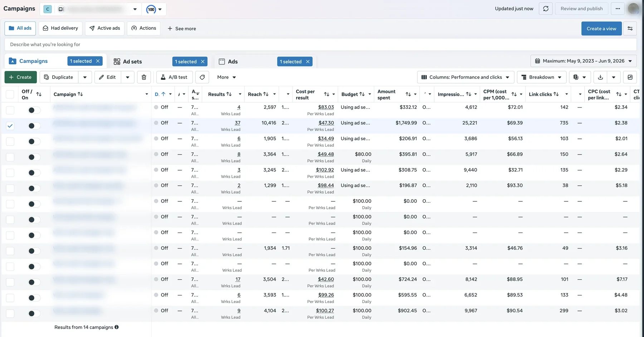Open the date range Maximum dropdown
Image resolution: width=644 pixels, height=337 pixels.
tap(584, 61)
